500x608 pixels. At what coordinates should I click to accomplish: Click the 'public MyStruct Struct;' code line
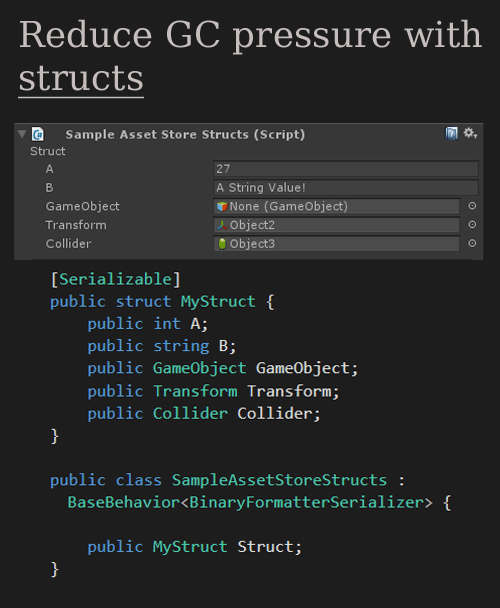195,547
